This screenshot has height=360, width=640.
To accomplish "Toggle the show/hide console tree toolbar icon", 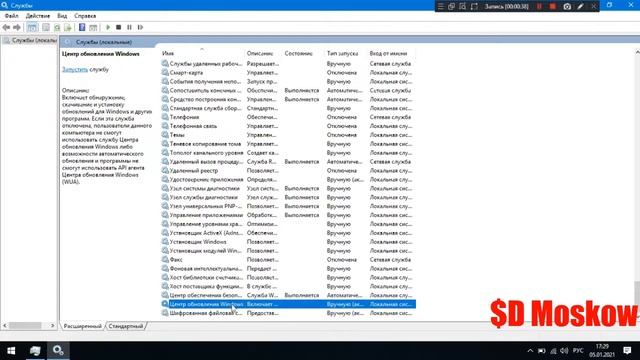I will coord(32,27).
